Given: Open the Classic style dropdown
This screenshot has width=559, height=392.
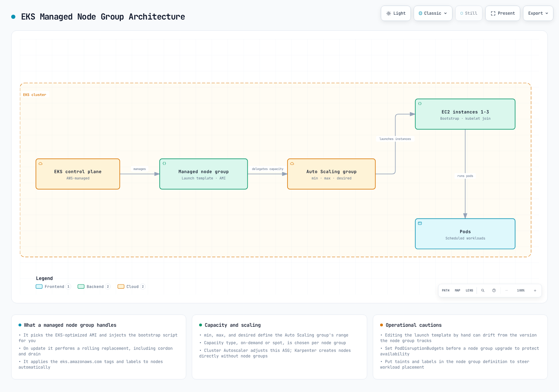Looking at the screenshot, I should 433,13.
